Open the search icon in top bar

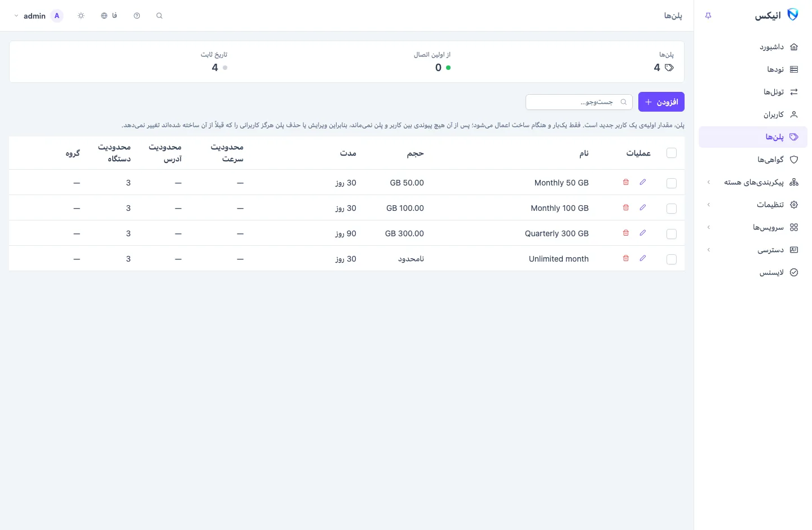(160, 16)
